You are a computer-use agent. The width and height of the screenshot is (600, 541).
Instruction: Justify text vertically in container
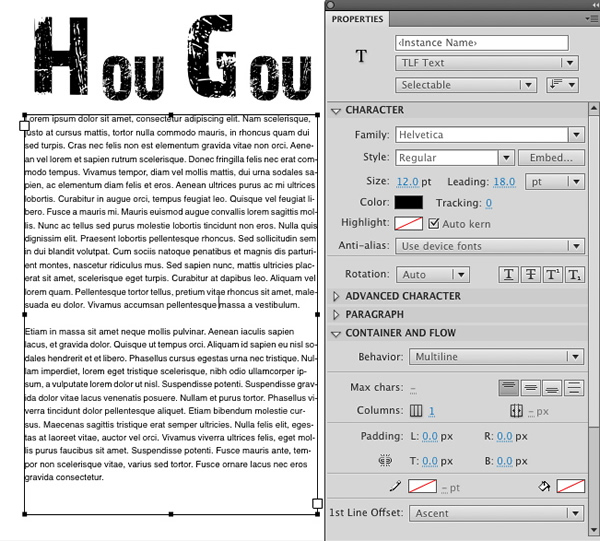tap(574, 388)
